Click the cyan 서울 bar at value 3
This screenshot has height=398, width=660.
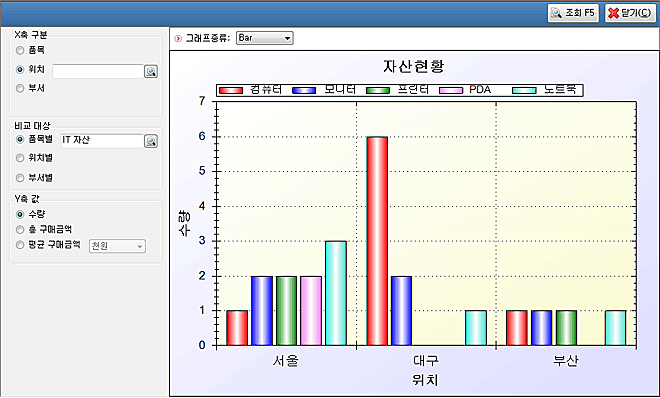coord(336,293)
